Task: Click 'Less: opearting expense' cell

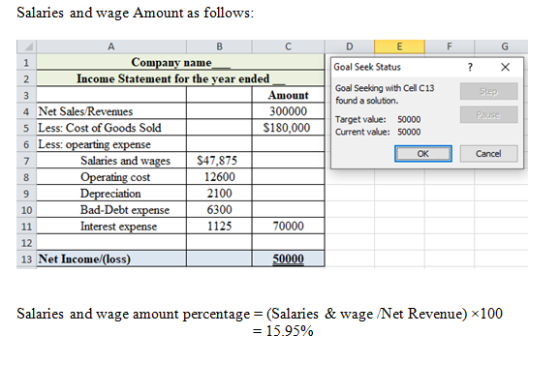Action: point(111,144)
